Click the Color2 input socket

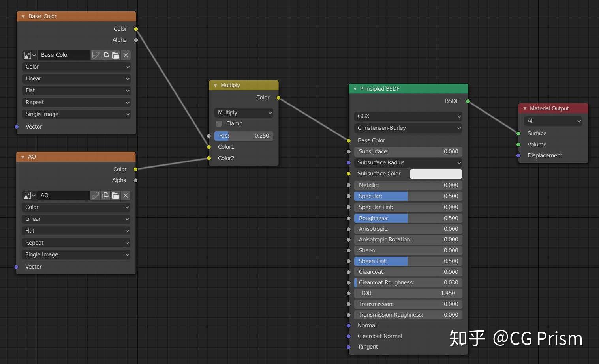pyautogui.click(x=209, y=159)
